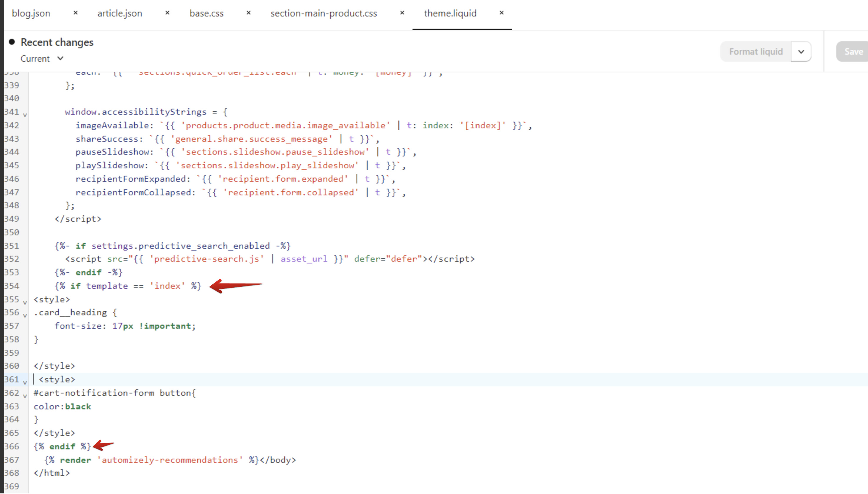Click recipientFormCollapsed property line
Image resolution: width=868 pixels, height=494 pixels.
(x=240, y=192)
